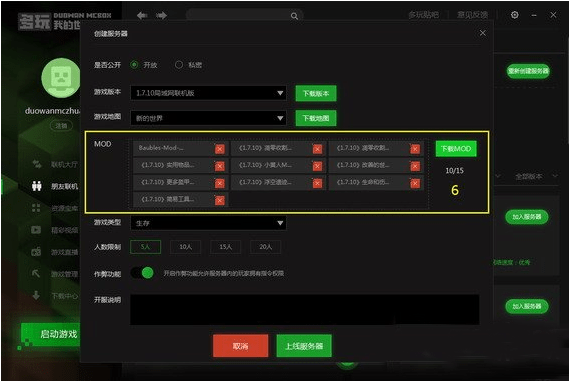Select the 私密 private option
569x381 pixels.
[179, 65]
